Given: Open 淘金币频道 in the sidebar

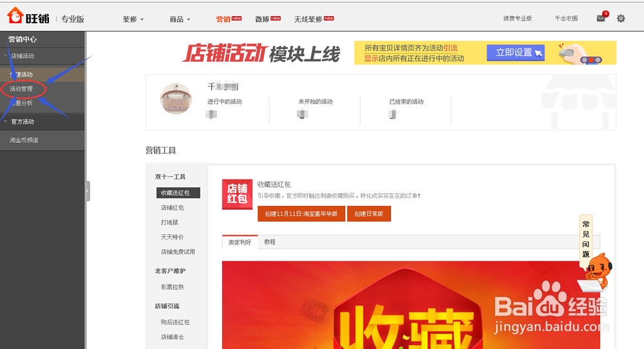Looking at the screenshot, I should [x=24, y=140].
